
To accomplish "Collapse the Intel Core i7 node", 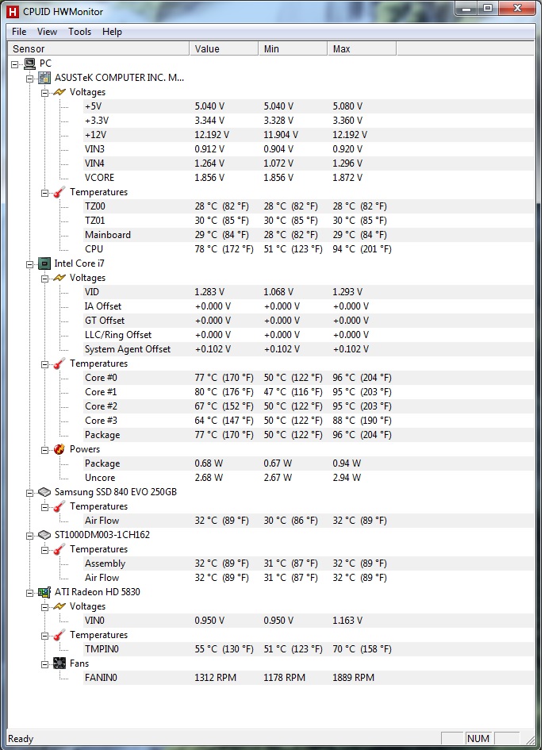I will [29, 264].
